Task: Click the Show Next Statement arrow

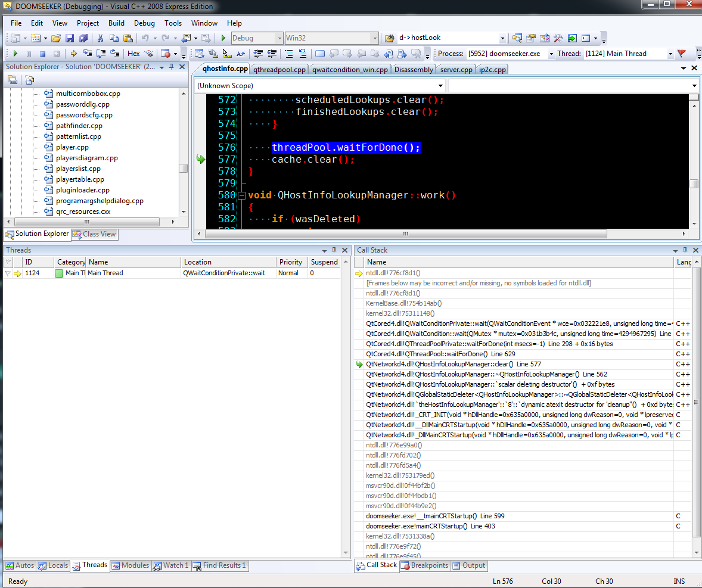Action: 74,54
